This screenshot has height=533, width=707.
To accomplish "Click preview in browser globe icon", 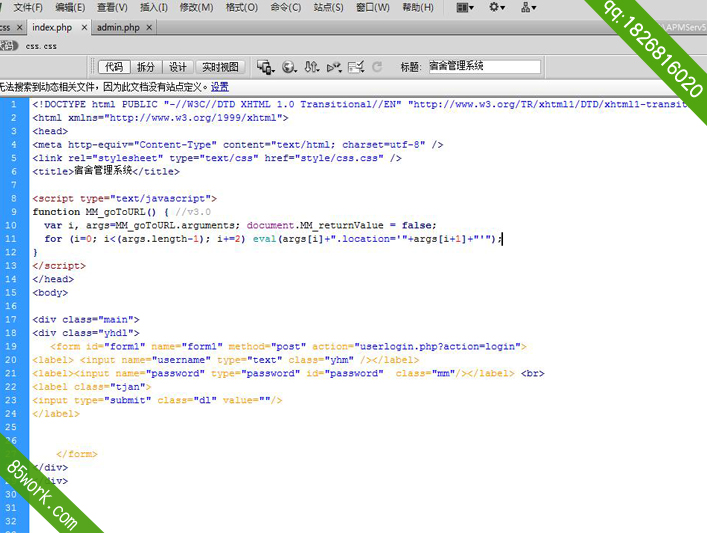I will pyautogui.click(x=289, y=67).
